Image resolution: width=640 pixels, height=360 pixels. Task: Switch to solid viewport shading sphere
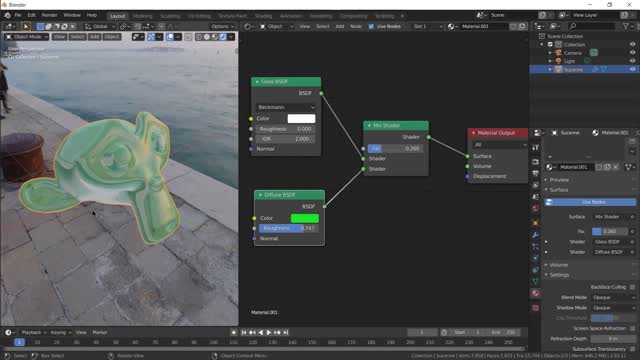(207, 37)
